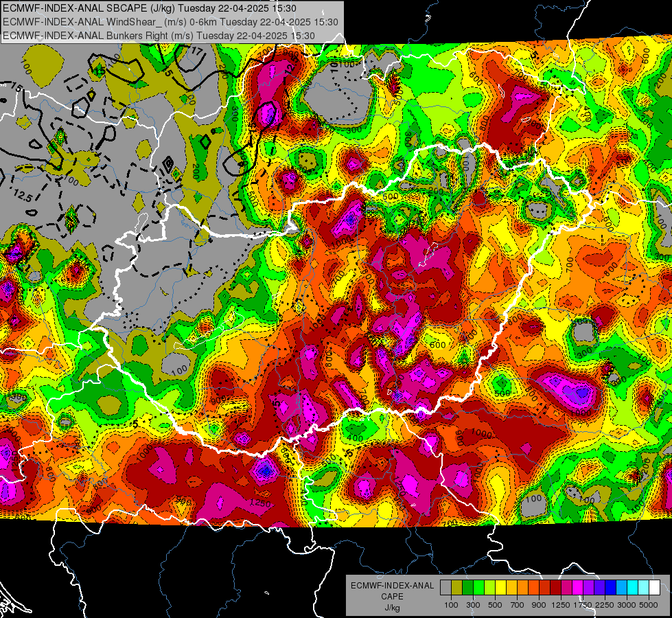Click the legend value 300
This screenshot has height=618, width=672.
(473, 605)
